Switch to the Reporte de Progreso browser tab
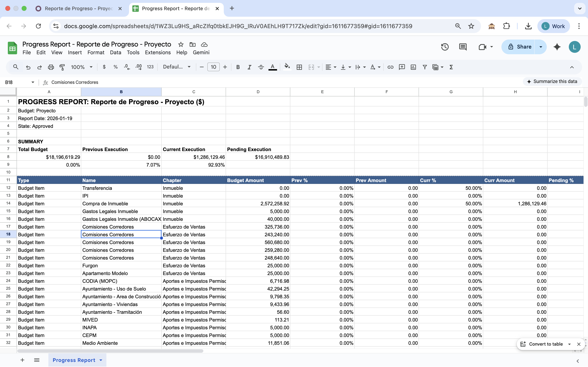The height and width of the screenshot is (367, 588). coord(79,9)
